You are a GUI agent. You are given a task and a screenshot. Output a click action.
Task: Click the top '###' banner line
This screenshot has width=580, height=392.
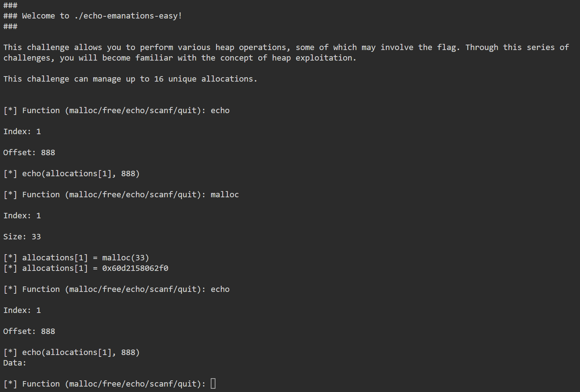[x=10, y=5]
